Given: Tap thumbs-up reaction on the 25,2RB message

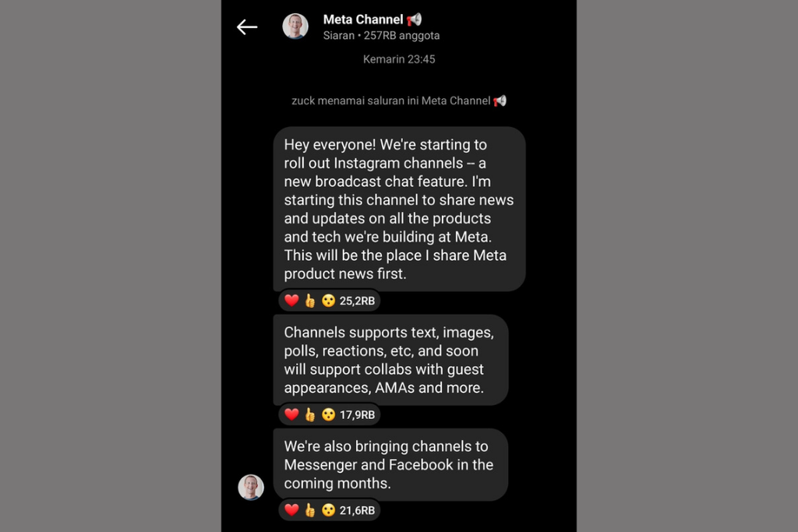Looking at the screenshot, I should pyautogui.click(x=310, y=301).
